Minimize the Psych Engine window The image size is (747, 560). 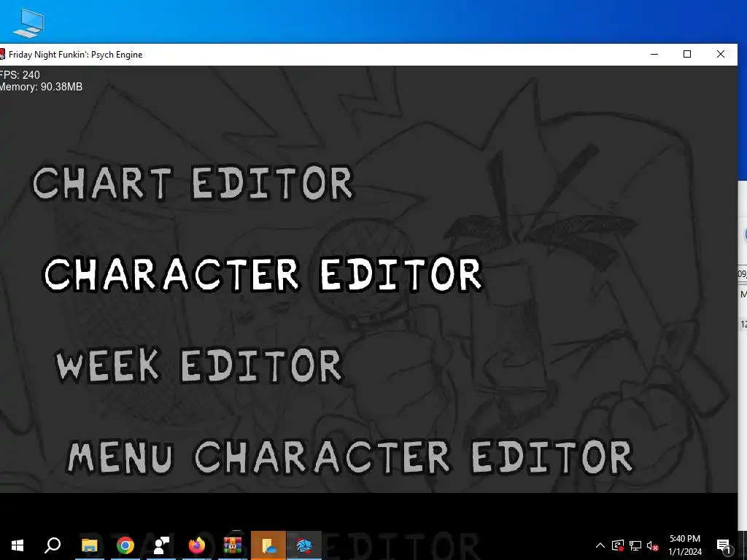[654, 54]
